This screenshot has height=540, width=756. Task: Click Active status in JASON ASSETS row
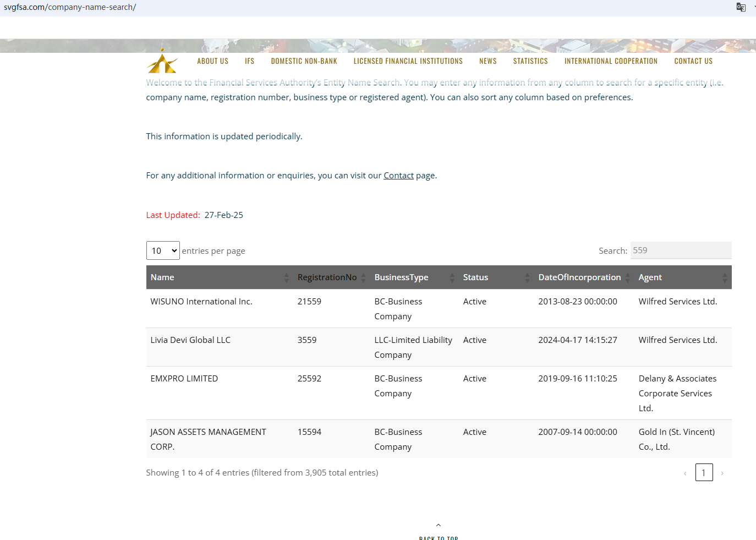pos(475,432)
